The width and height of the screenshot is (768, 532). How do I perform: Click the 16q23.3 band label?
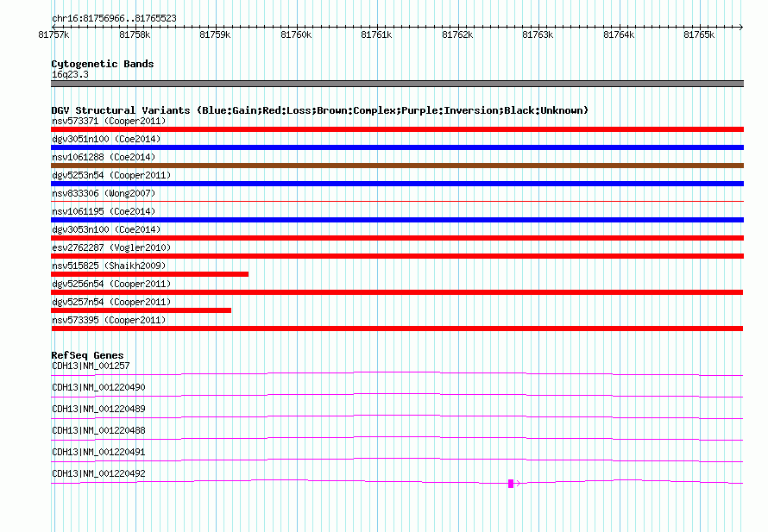pos(70,74)
